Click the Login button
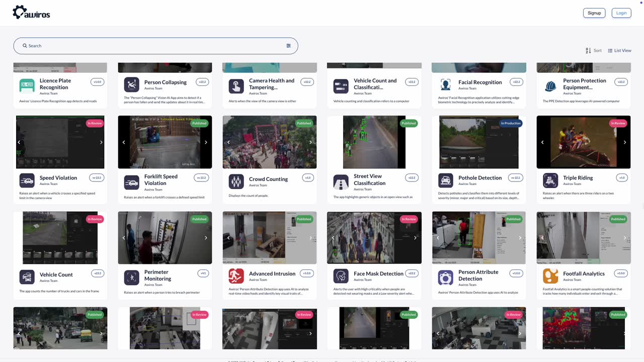 621,13
